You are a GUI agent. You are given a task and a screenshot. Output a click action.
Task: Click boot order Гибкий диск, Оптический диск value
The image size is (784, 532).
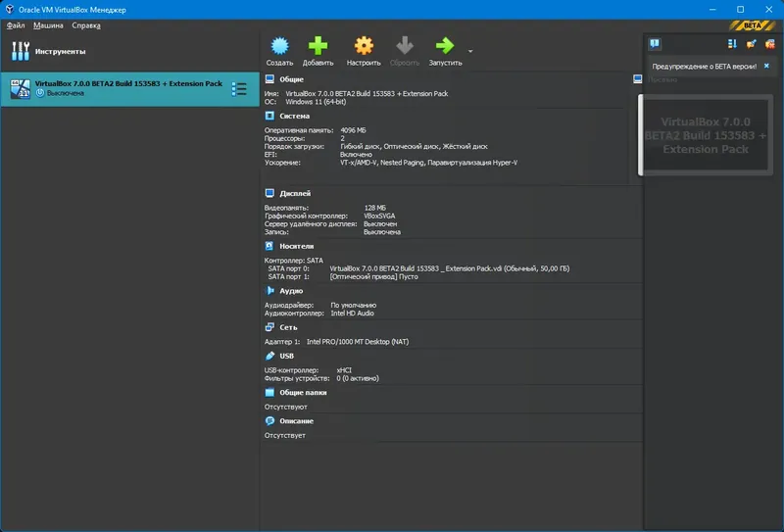tap(414, 147)
